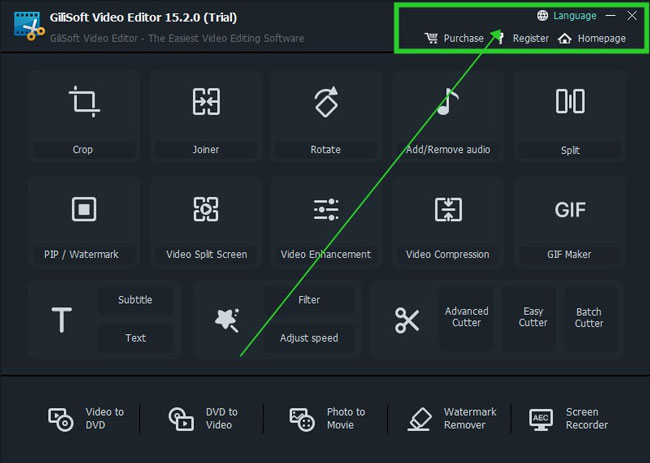650x463 pixels.
Task: Open the Subtitle tool
Action: pos(135,300)
